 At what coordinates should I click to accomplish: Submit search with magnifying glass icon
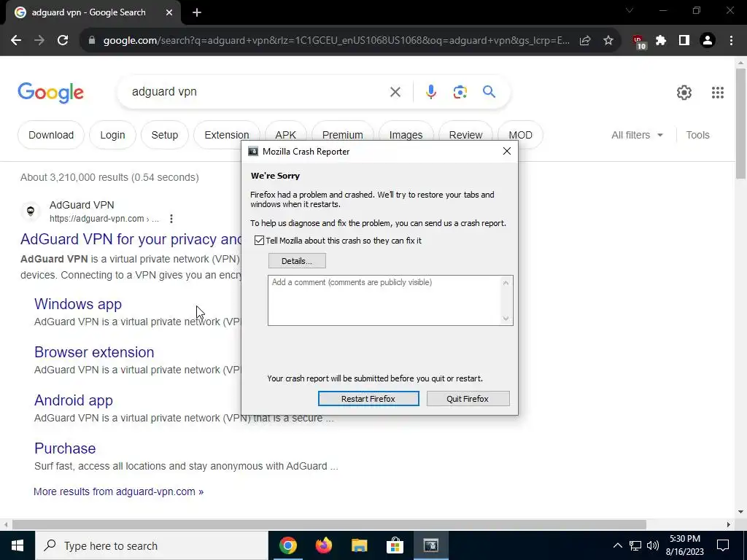489,91
